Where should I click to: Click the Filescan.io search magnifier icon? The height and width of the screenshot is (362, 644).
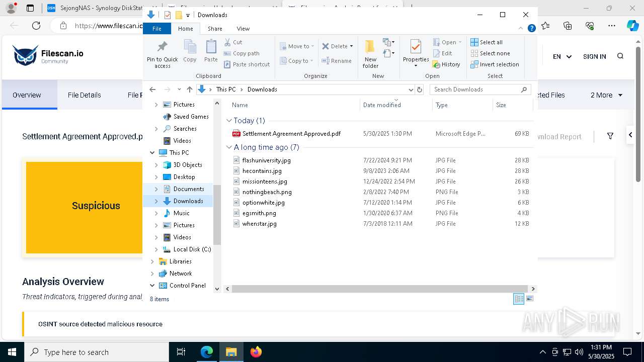(x=620, y=56)
